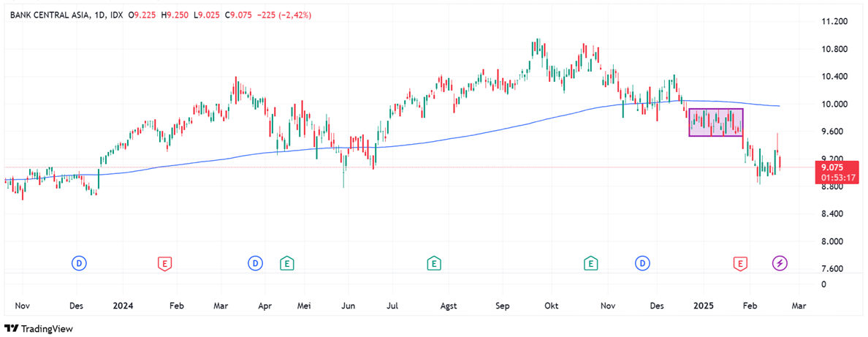The image size is (868, 337).
Task: Click the 11.200 price axis label
Action: (x=835, y=22)
